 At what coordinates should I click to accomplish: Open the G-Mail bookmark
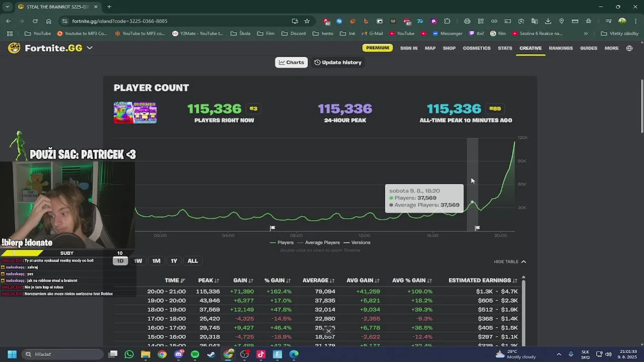click(x=372, y=34)
